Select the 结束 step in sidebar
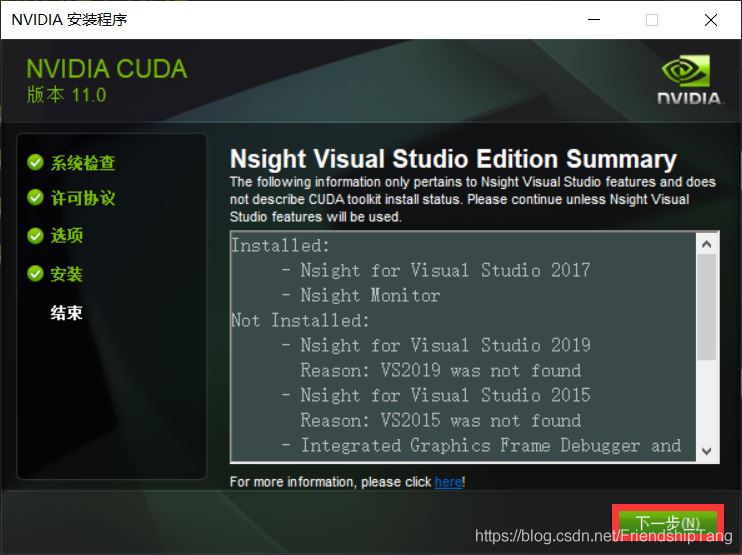The height and width of the screenshot is (555, 742). coord(67,313)
